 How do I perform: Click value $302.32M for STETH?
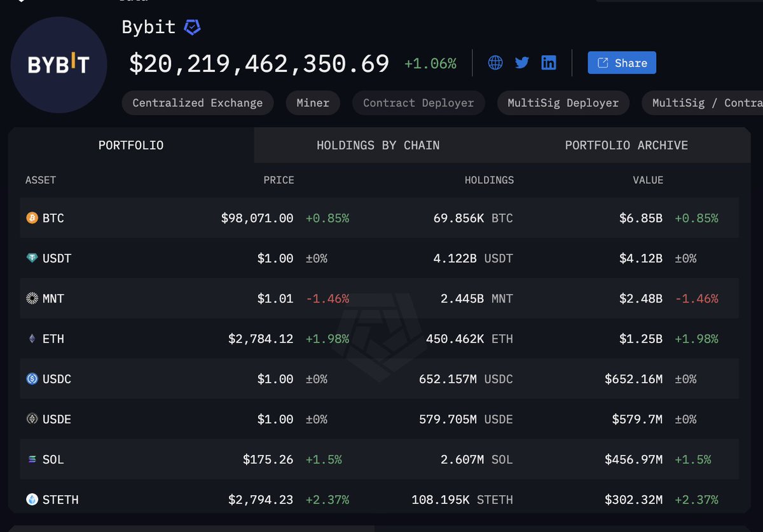[x=634, y=500]
